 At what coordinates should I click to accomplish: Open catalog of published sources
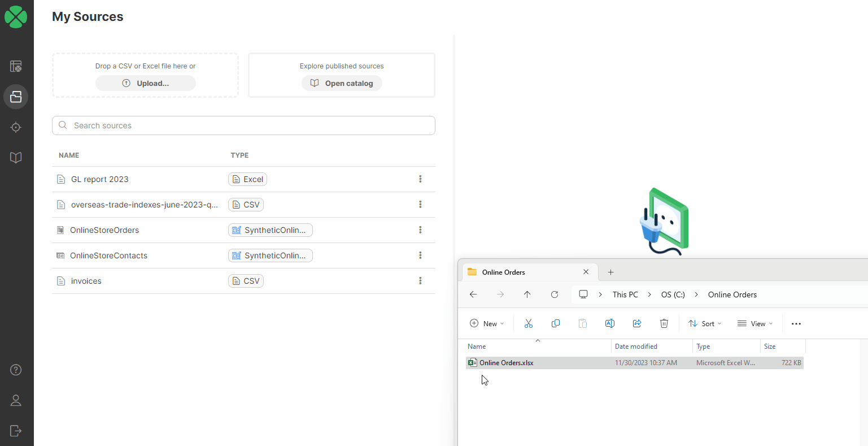pos(341,83)
